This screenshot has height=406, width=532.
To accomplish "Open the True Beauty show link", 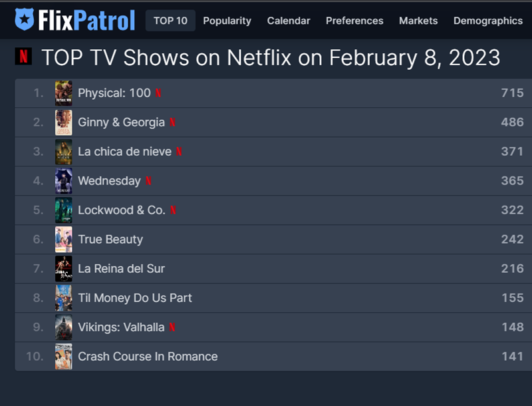I will click(x=110, y=240).
